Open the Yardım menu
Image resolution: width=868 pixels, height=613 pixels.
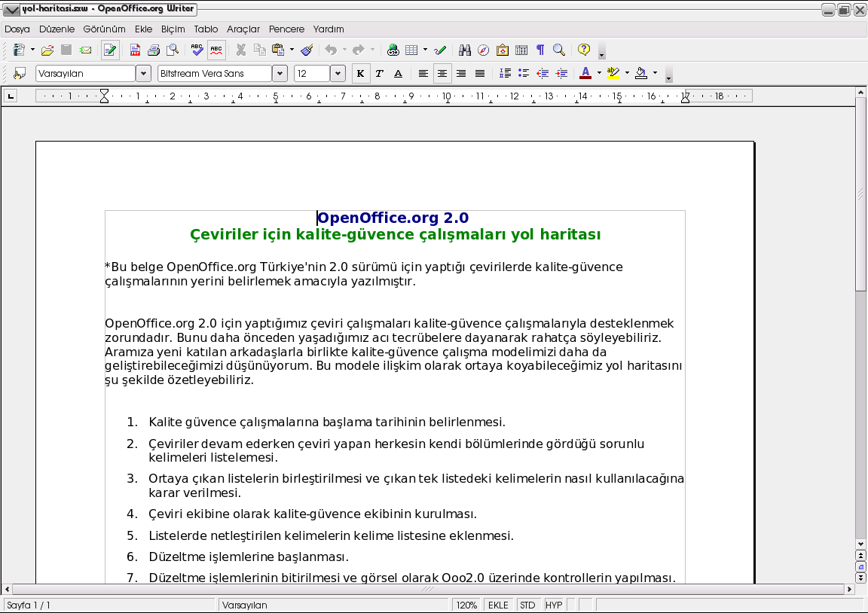[329, 29]
